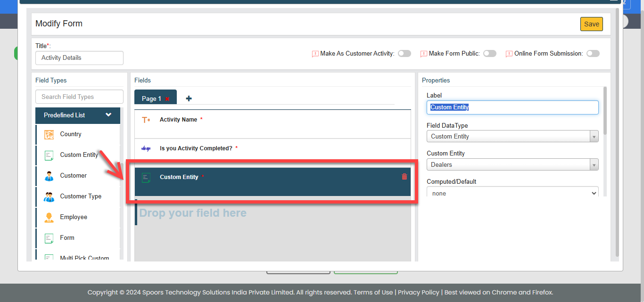The width and height of the screenshot is (644, 302).
Task: Toggle Make Form Public switch
Action: pyautogui.click(x=489, y=54)
